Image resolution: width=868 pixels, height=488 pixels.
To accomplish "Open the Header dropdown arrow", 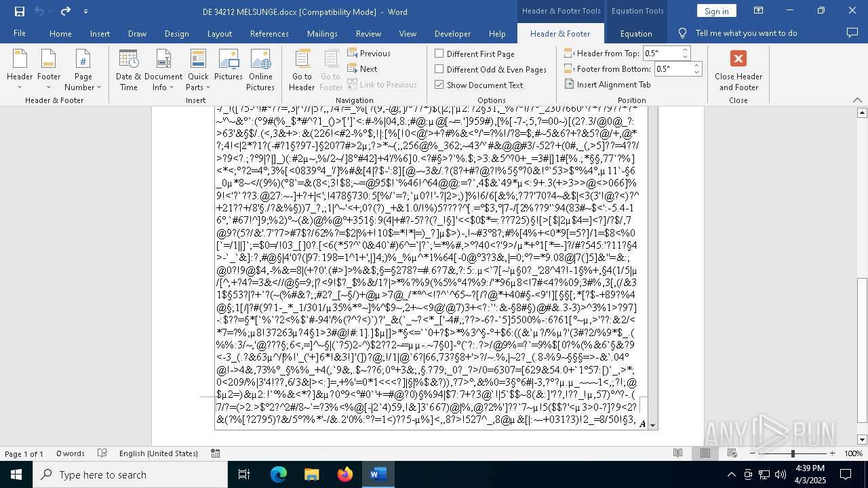I will pos(20,87).
